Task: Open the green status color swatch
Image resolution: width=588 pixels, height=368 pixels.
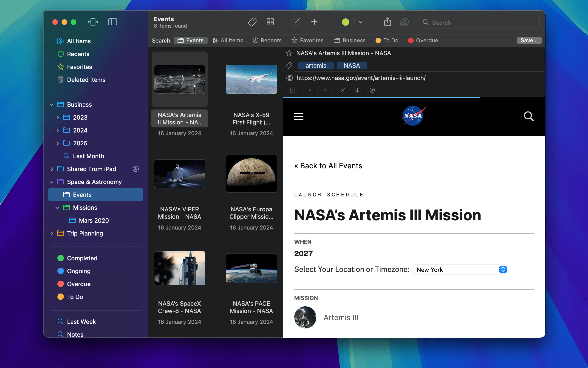Action: [345, 22]
